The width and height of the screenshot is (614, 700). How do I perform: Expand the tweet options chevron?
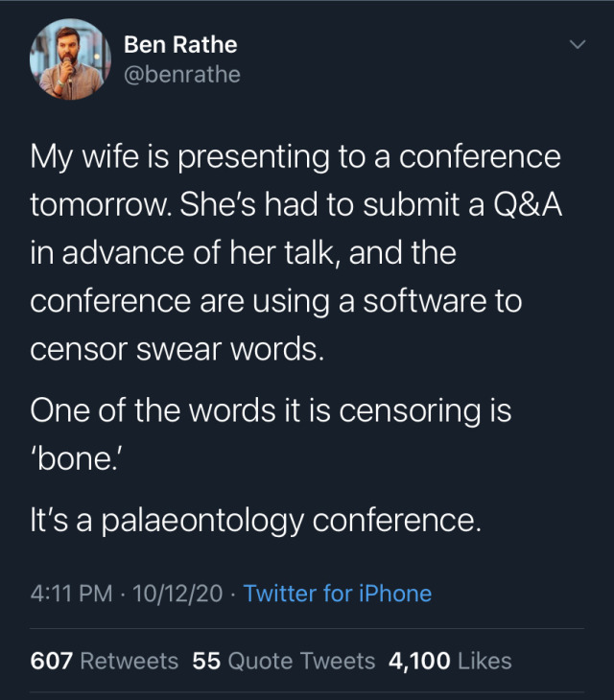coord(578,45)
